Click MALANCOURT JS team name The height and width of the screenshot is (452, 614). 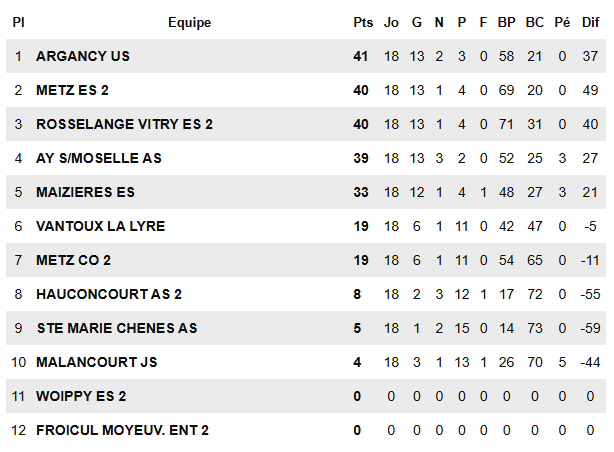click(96, 362)
